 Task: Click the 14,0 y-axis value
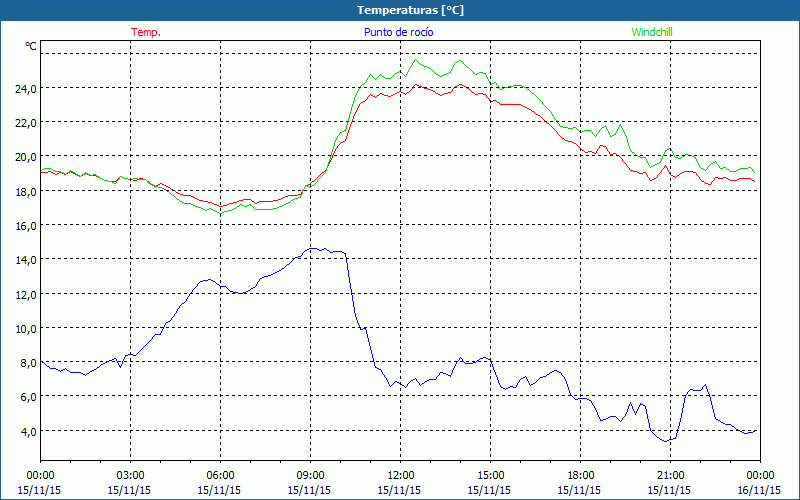26,260
